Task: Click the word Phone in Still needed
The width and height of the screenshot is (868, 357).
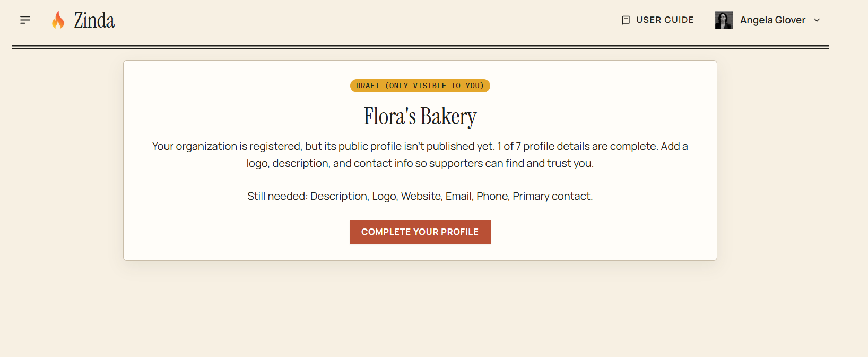Action: coord(493,196)
